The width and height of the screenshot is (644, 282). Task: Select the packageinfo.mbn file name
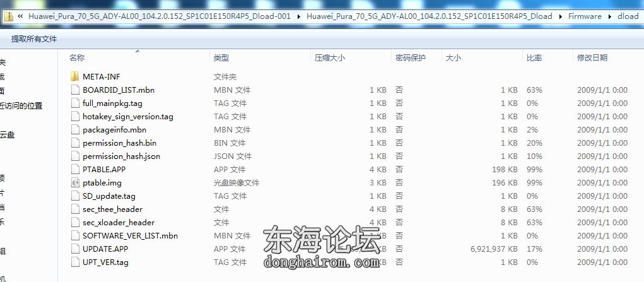pos(114,129)
